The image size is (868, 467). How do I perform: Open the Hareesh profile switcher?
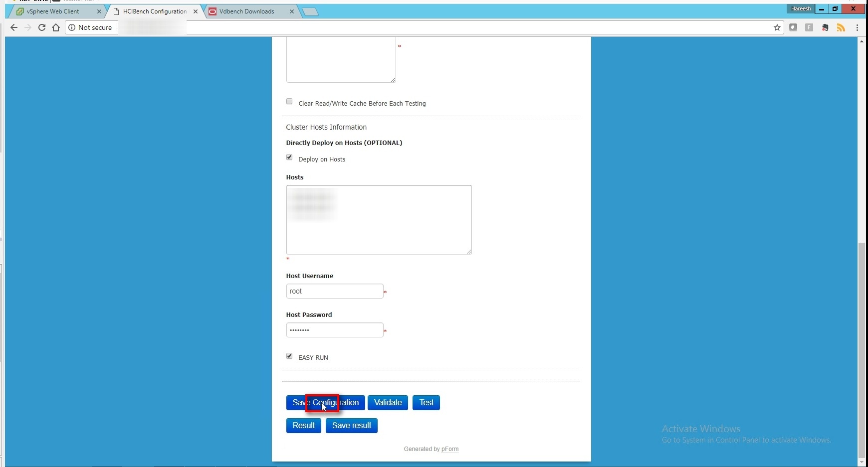[800, 8]
